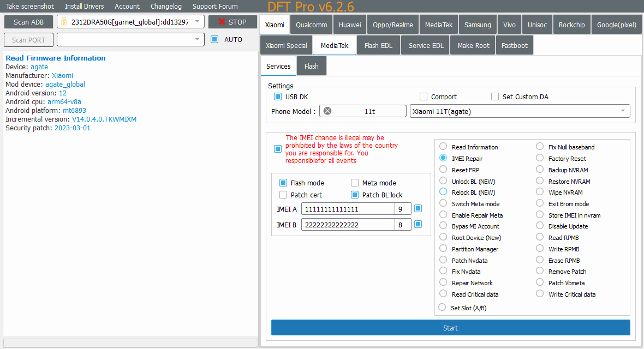Go to the Vivo tab
The width and height of the screenshot is (644, 349).
pyautogui.click(x=509, y=25)
